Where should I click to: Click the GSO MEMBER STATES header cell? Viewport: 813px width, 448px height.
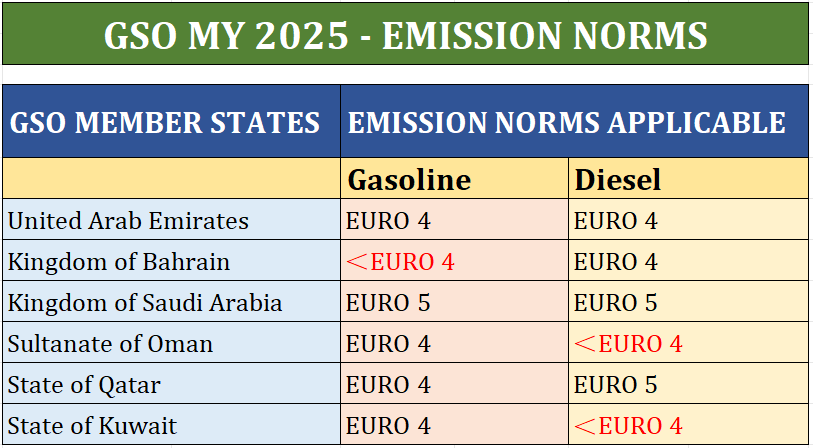coord(172,121)
